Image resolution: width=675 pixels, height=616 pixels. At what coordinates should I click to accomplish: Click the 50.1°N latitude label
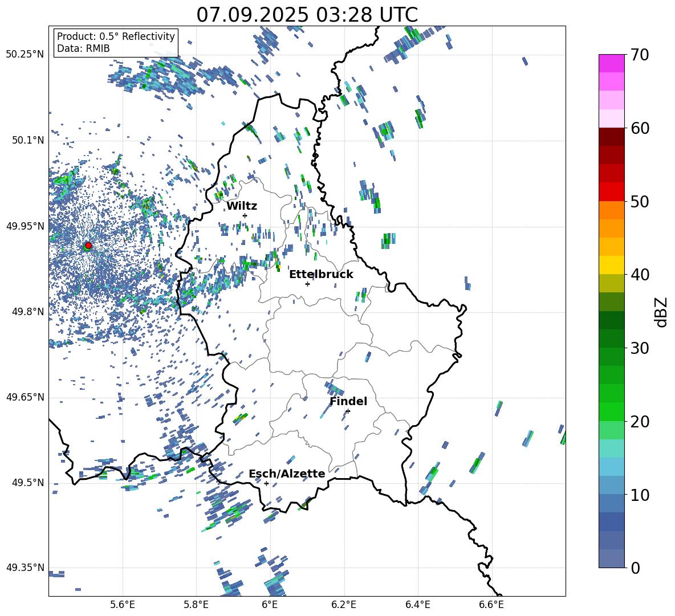tap(28, 141)
